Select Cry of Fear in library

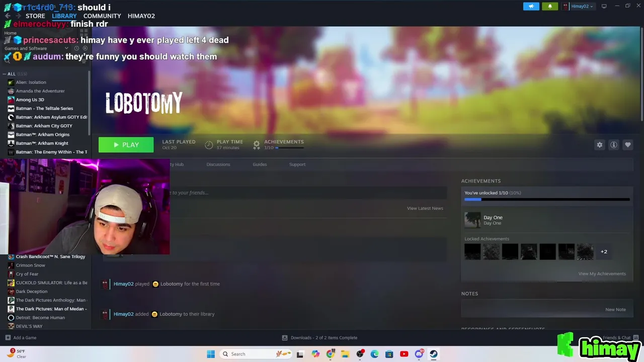[x=27, y=274]
